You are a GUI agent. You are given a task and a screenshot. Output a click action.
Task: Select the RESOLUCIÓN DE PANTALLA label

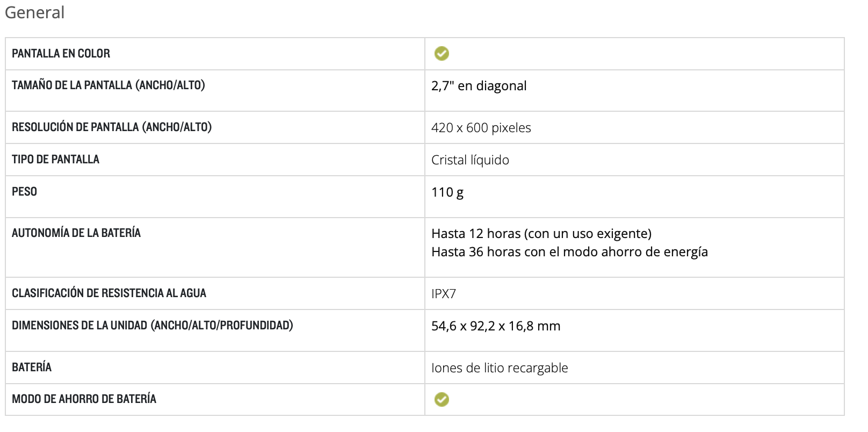coord(112,127)
